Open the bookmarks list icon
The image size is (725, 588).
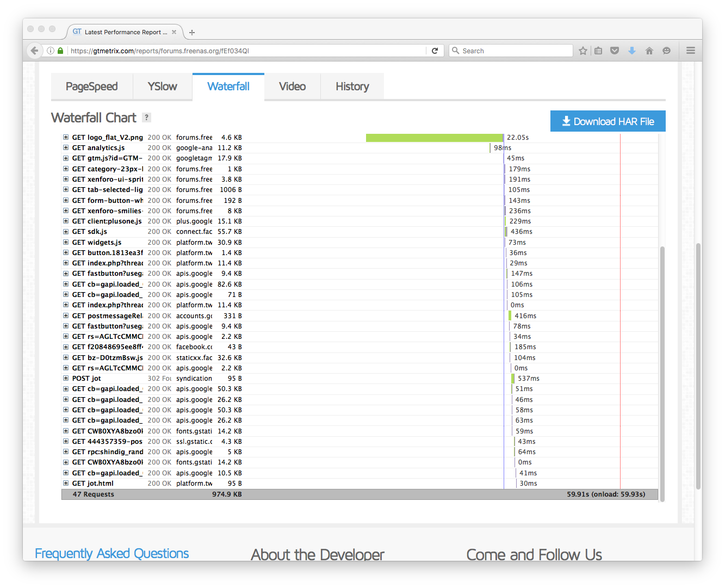point(598,51)
